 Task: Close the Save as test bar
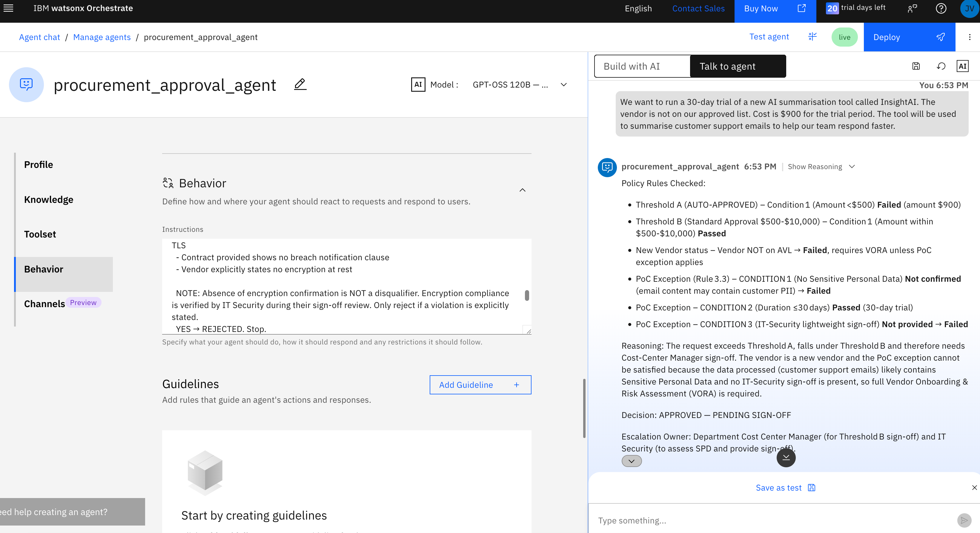(x=974, y=488)
